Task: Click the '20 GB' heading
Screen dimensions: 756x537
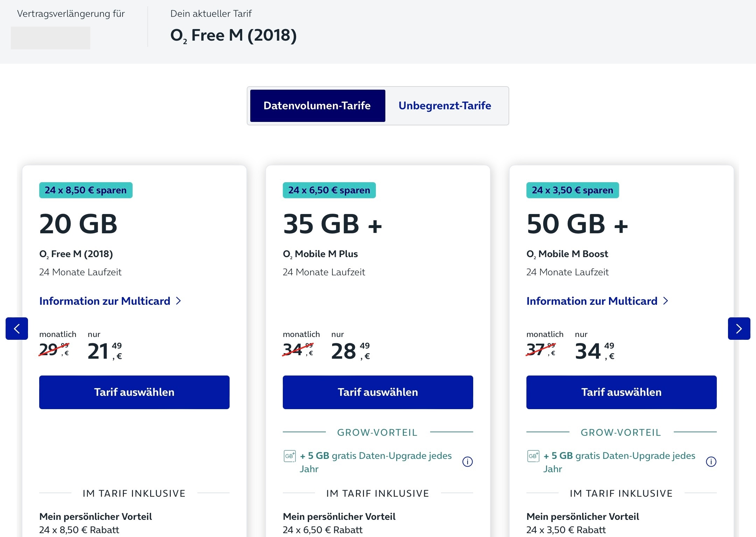Action: click(x=78, y=224)
